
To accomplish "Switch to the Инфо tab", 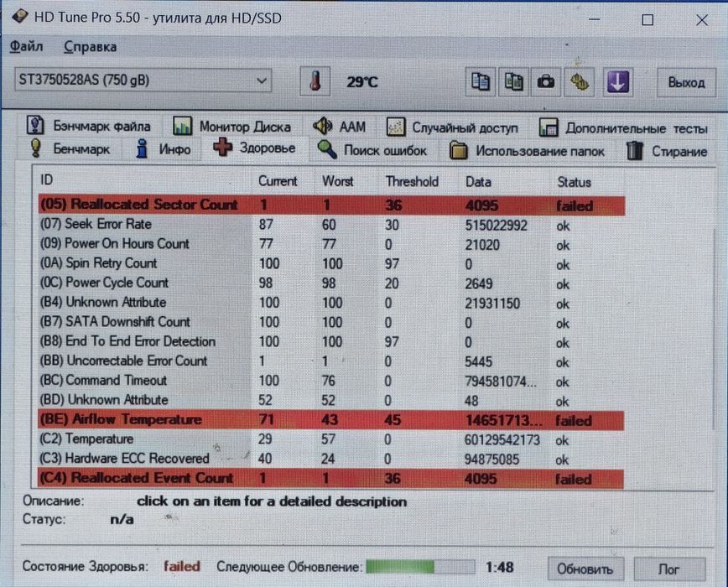I will (164, 149).
